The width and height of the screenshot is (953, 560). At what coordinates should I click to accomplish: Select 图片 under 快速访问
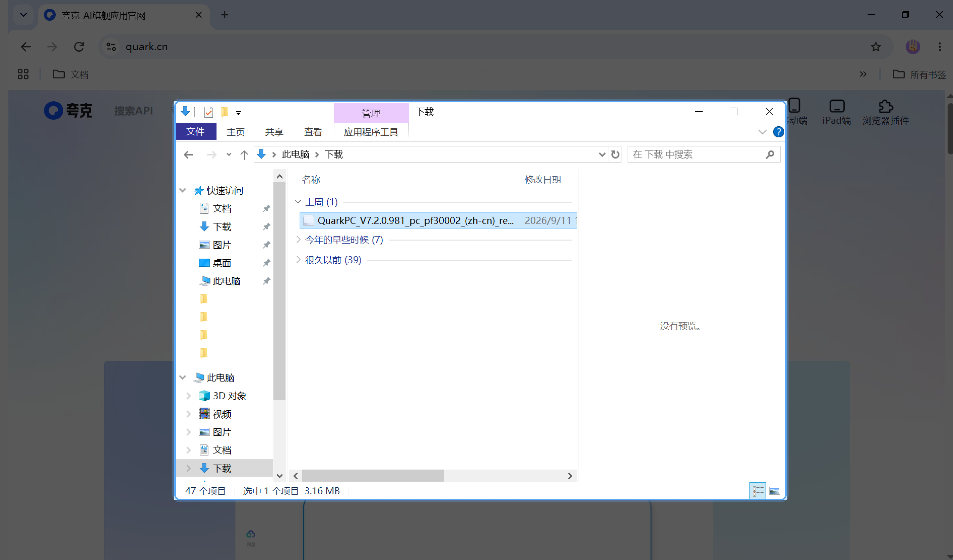coord(222,245)
